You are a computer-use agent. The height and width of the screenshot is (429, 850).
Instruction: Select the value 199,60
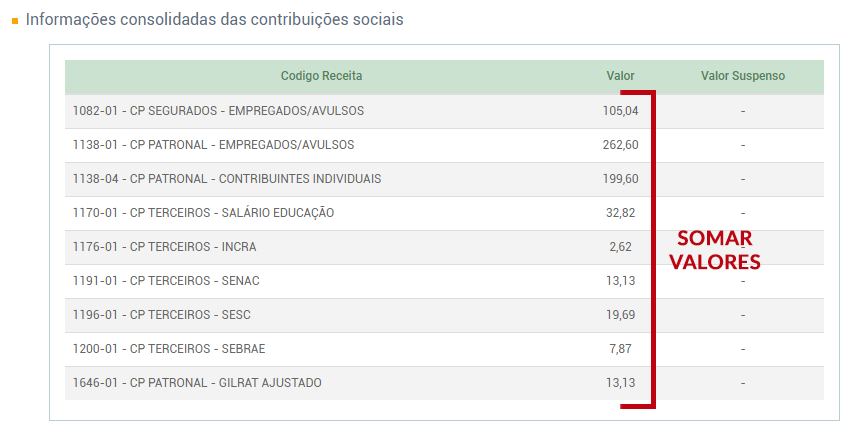[x=620, y=179]
